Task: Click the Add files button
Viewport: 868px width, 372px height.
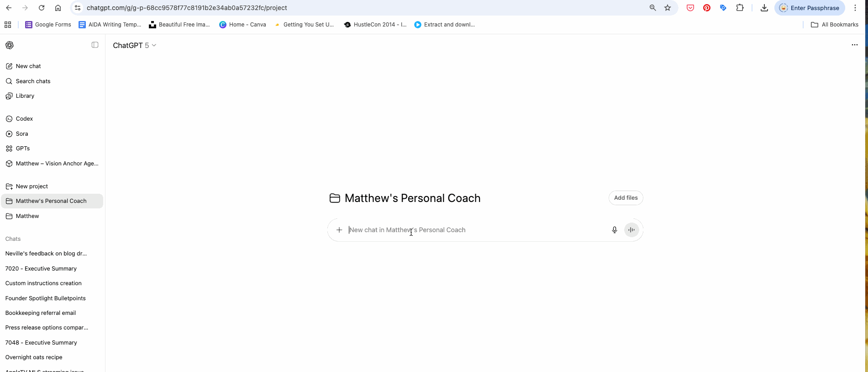Action: point(626,198)
